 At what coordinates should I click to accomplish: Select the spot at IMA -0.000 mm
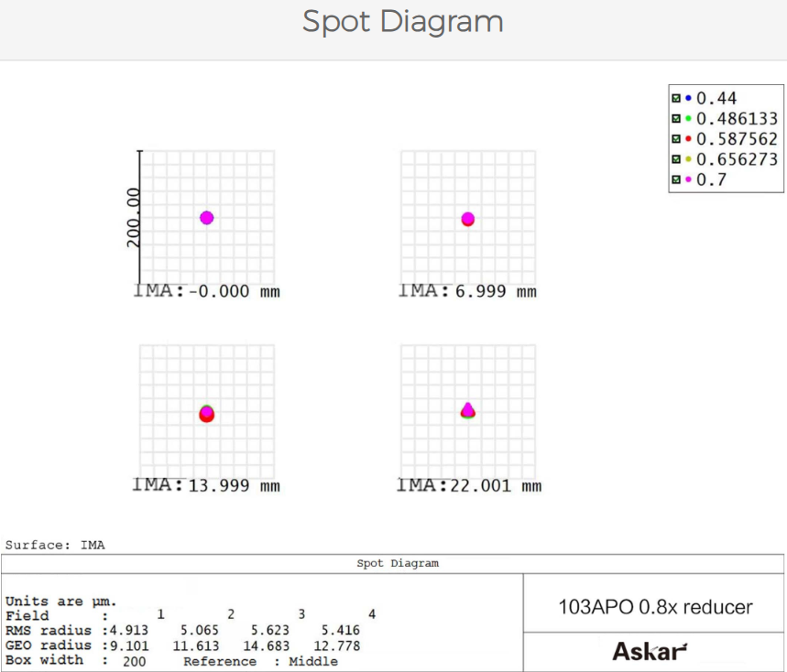click(207, 218)
